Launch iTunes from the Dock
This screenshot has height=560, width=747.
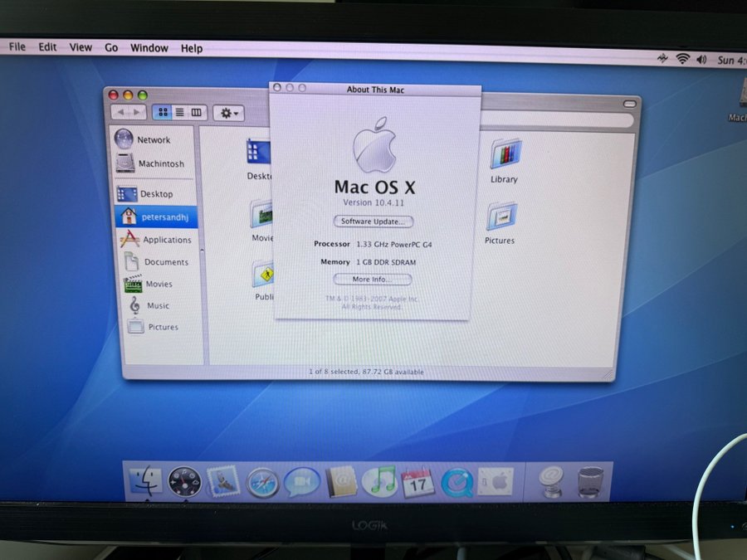coord(379,481)
